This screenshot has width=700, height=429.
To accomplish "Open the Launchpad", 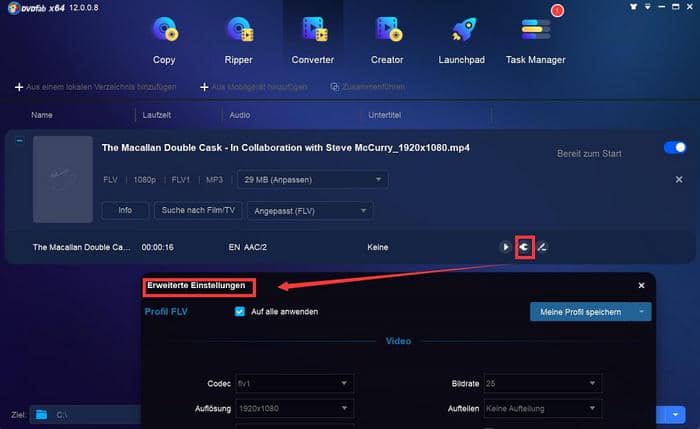I will click(x=462, y=40).
